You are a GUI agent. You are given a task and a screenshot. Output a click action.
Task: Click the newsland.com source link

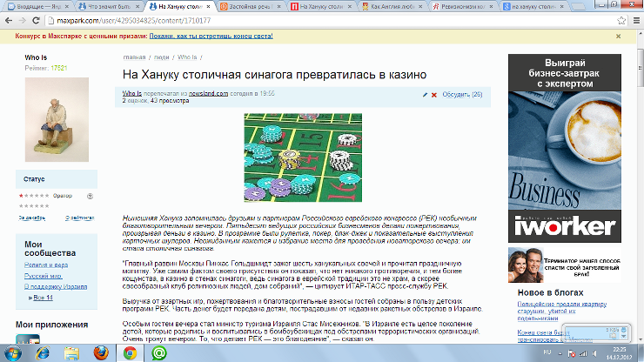coord(210,93)
